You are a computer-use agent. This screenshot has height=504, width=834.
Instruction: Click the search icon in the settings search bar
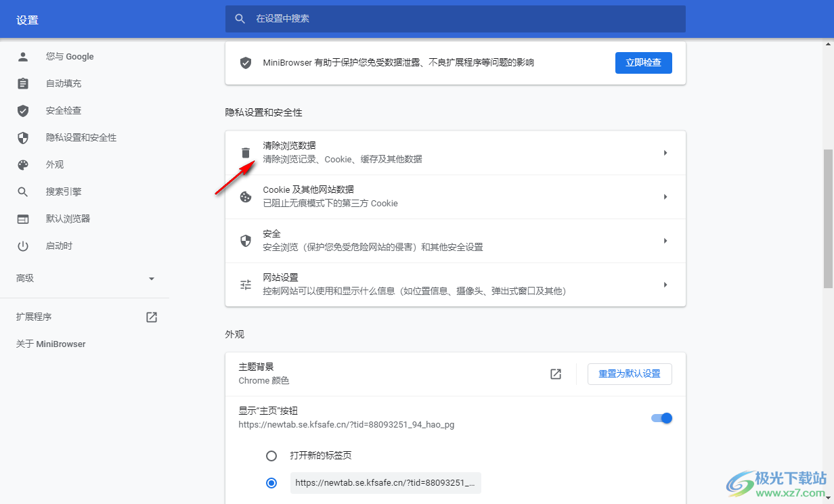240,19
